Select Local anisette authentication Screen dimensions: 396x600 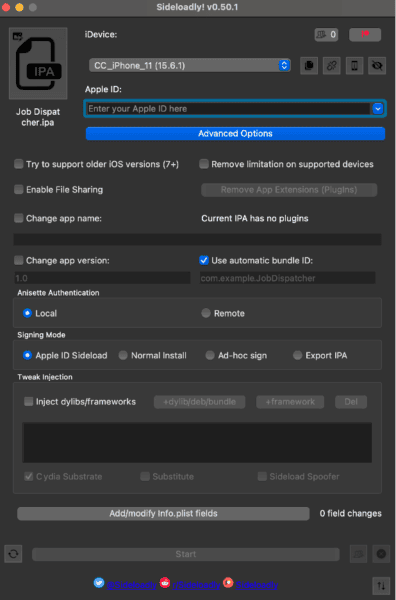[27, 313]
